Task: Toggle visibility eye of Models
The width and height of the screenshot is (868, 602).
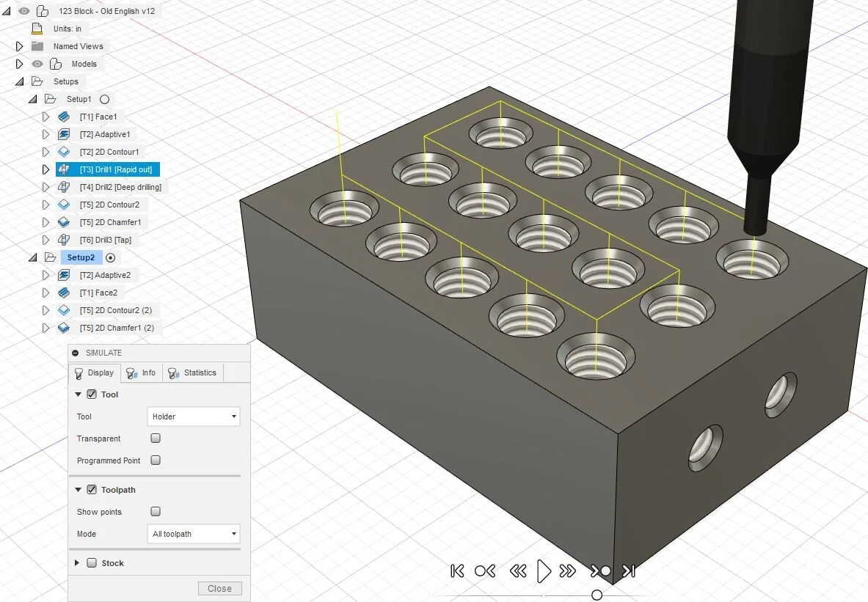Action: pyautogui.click(x=37, y=64)
